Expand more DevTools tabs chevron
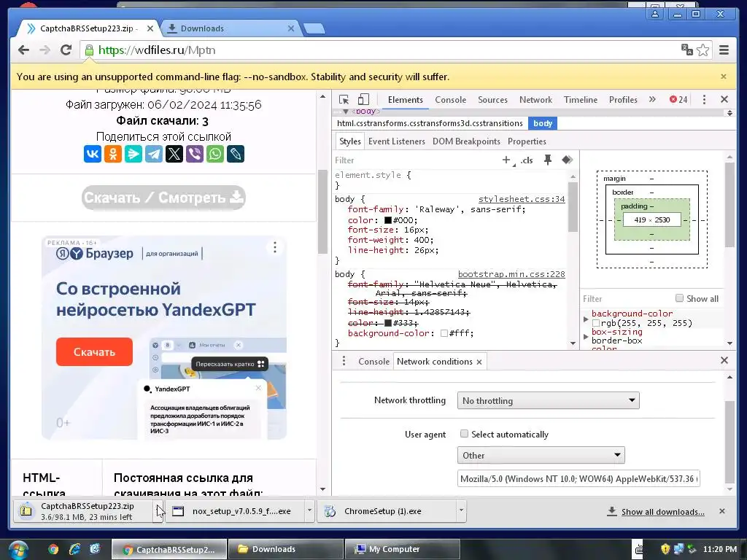This screenshot has height=560, width=747. pos(652,99)
